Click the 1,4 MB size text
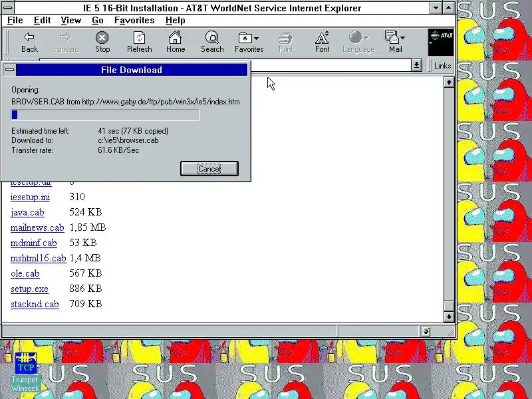The height and width of the screenshot is (399, 532). coord(85,258)
